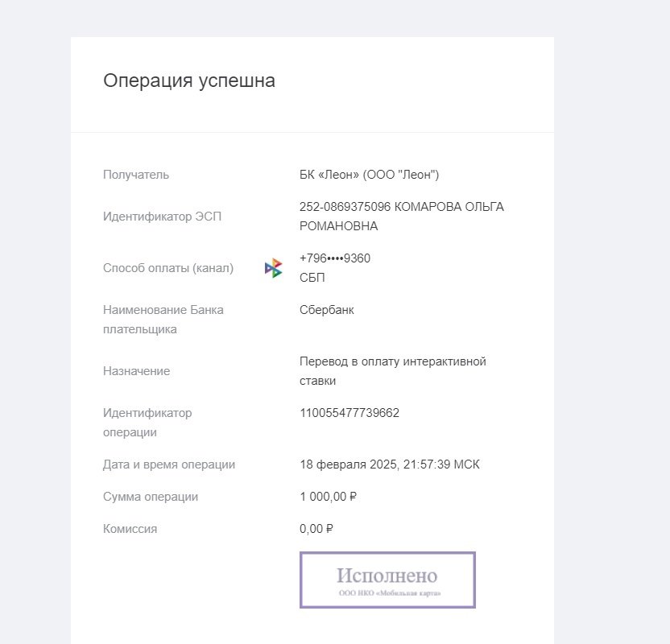Click the purpose text "Перевод в оплату интерактивной ставки"
This screenshot has height=644, width=670.
(x=393, y=371)
